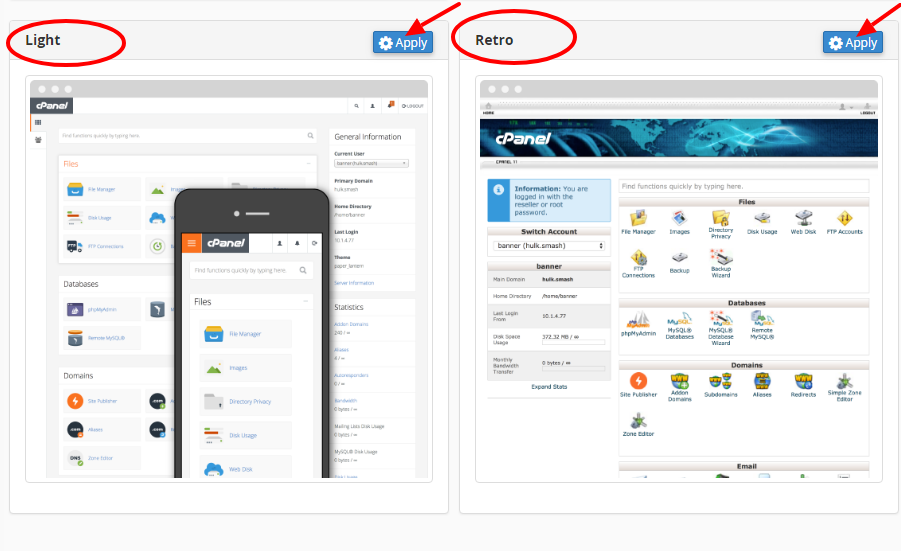Image resolution: width=901 pixels, height=551 pixels.
Task: Open Current User dropdown in Light preview
Action: [x=371, y=163]
